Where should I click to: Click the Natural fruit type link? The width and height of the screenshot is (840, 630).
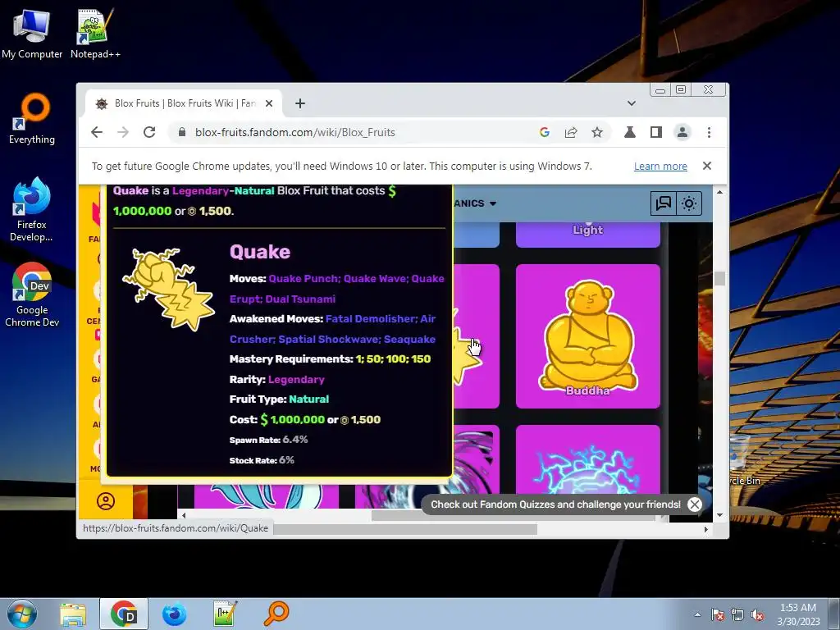click(x=309, y=399)
